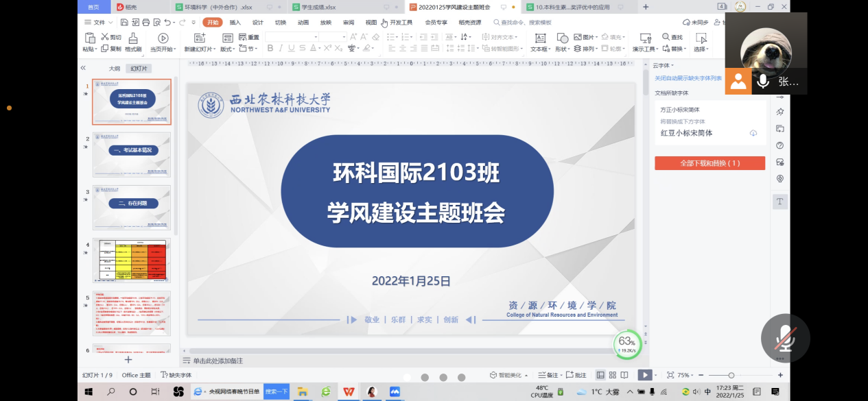Open the 放映 ribbon tab
Screen dimensions: 868x401
[x=325, y=21]
